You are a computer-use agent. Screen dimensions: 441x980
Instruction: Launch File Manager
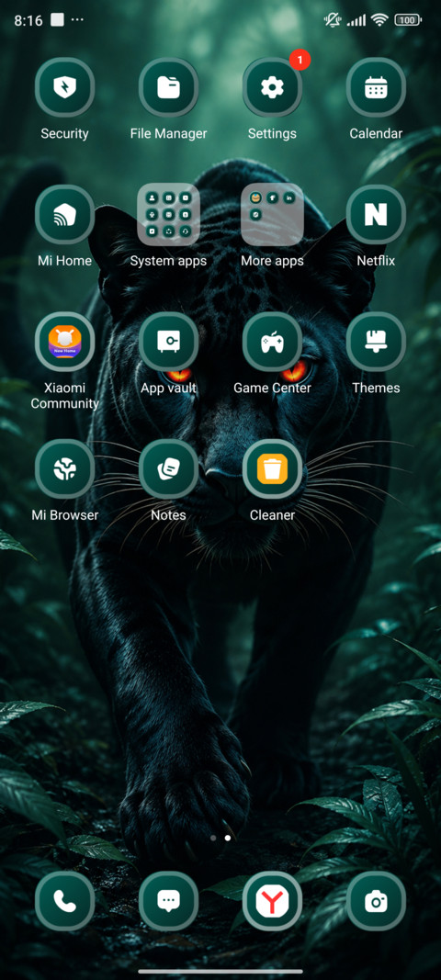pos(168,87)
